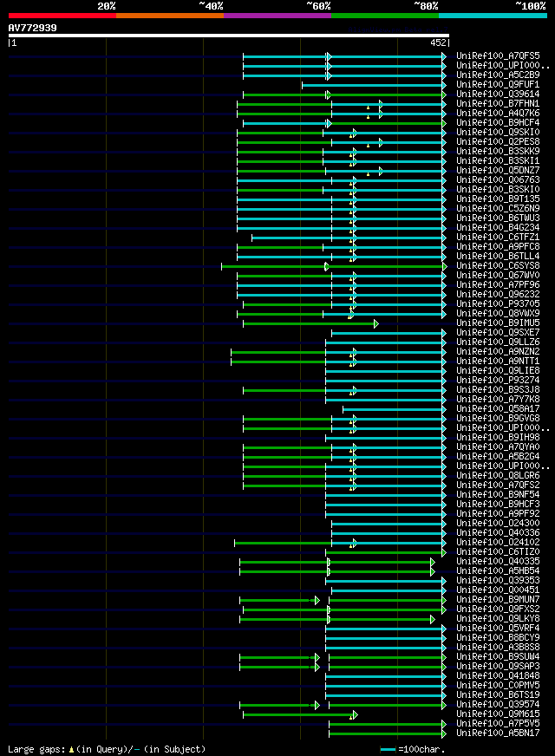The width and height of the screenshot is (555, 756).
Task: Open hit UniRef100_C6TIZ0
Action: [x=498, y=552]
